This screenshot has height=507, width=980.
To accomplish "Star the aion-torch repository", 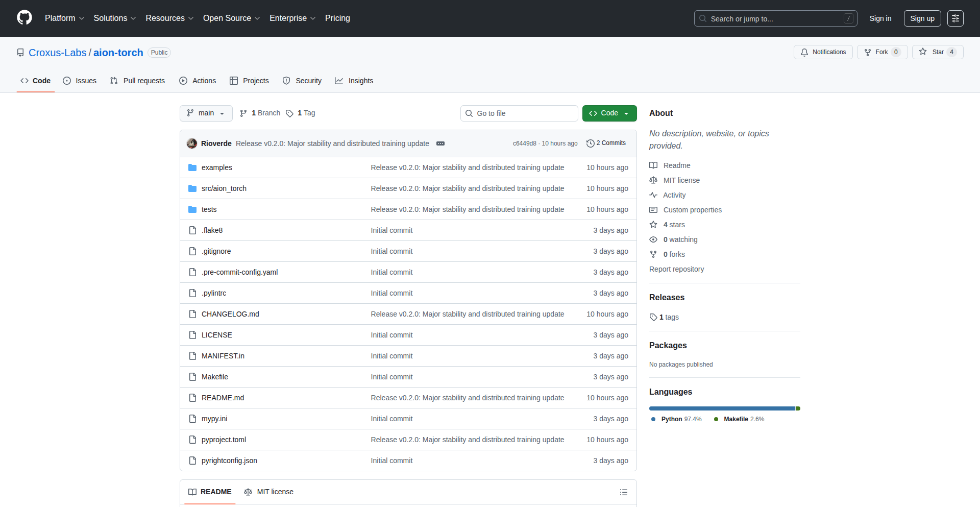I will pos(937,52).
